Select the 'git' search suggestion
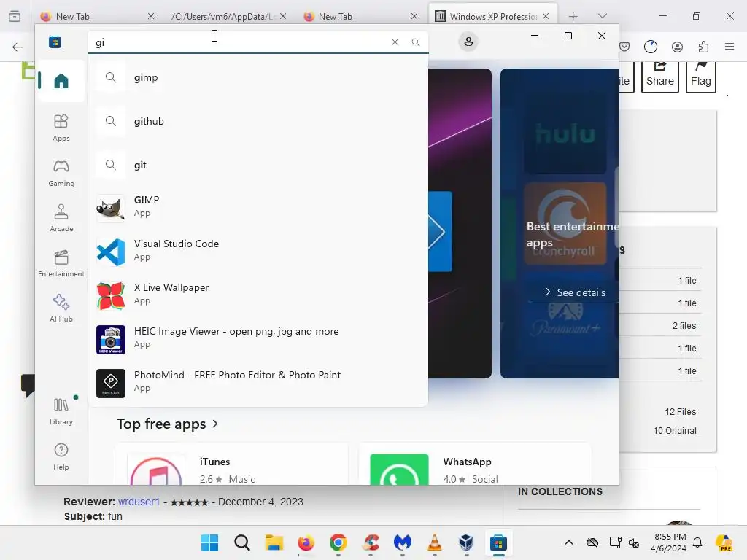Viewport: 747px width, 560px height. pyautogui.click(x=258, y=166)
